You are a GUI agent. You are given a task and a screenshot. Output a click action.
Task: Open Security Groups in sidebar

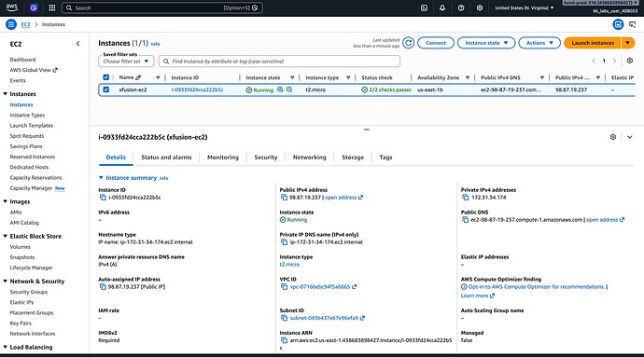(29, 292)
